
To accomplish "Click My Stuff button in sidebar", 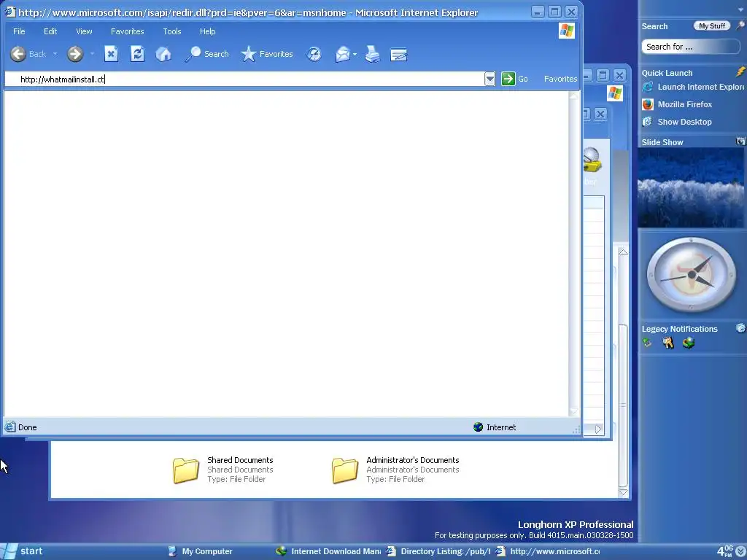I will click(x=712, y=26).
